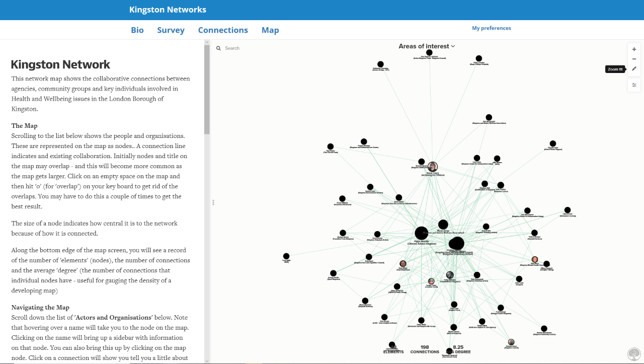Select the Kingston Environment Centre node
Viewport: 644px width, 364px height.
tap(370, 187)
